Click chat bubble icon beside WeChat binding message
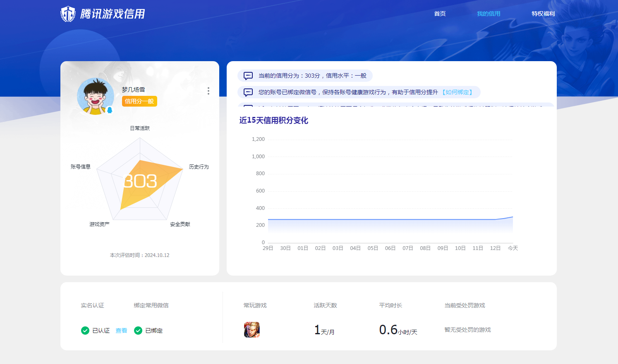This screenshot has height=364, width=618. point(248,92)
